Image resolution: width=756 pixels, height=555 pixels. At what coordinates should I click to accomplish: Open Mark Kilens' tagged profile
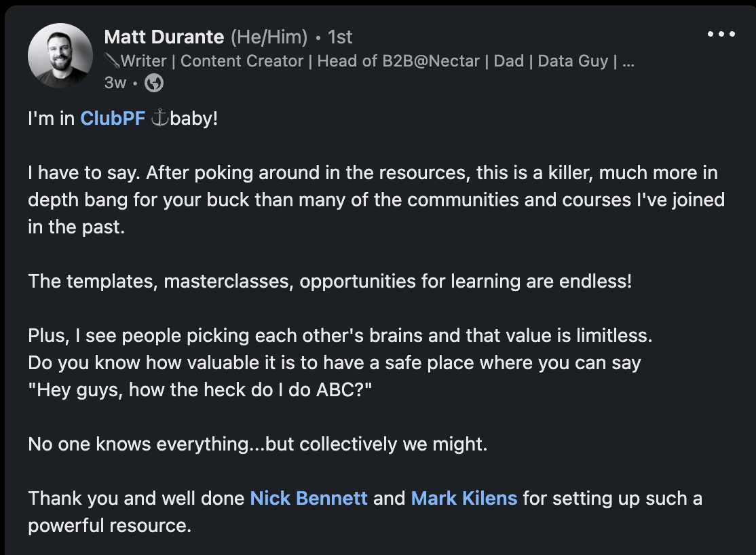click(x=464, y=499)
